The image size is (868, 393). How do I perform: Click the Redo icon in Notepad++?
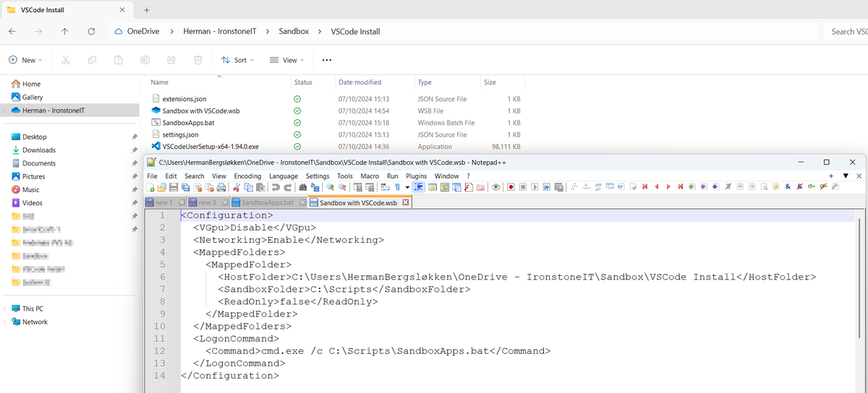(x=289, y=187)
